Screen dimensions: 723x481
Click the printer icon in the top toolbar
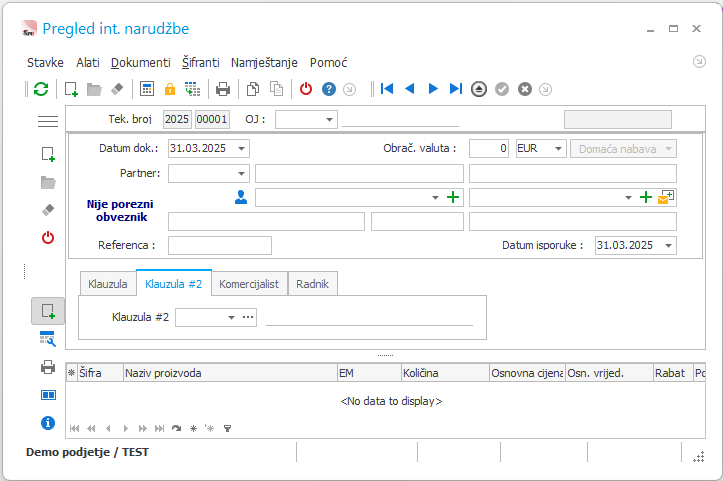tap(223, 89)
